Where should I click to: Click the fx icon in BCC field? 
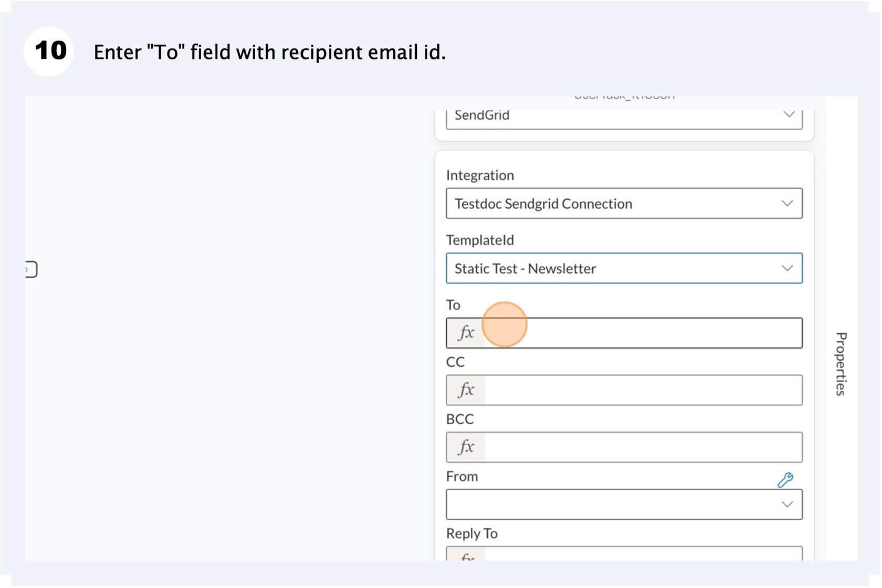click(466, 447)
